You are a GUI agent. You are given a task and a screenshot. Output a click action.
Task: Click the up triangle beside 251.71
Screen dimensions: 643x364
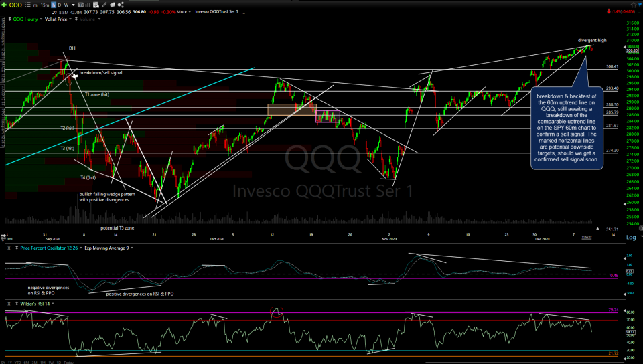(x=597, y=228)
